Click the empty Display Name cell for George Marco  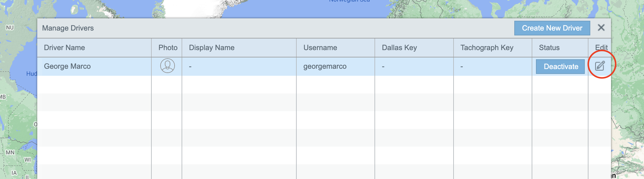tap(239, 66)
